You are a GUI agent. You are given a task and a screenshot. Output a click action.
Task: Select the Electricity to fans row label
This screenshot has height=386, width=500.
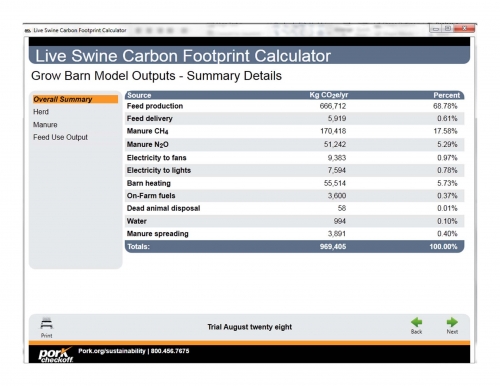tap(156, 158)
